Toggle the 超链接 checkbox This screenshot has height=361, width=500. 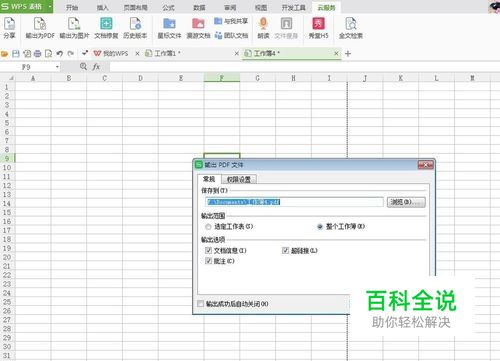tap(285, 250)
